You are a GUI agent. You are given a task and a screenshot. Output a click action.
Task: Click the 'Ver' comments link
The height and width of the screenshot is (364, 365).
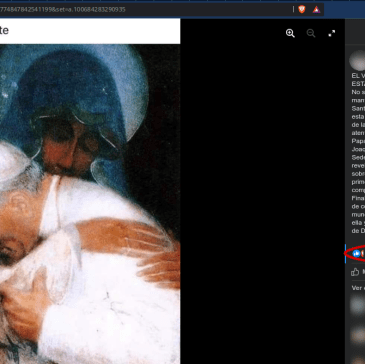[x=358, y=288]
